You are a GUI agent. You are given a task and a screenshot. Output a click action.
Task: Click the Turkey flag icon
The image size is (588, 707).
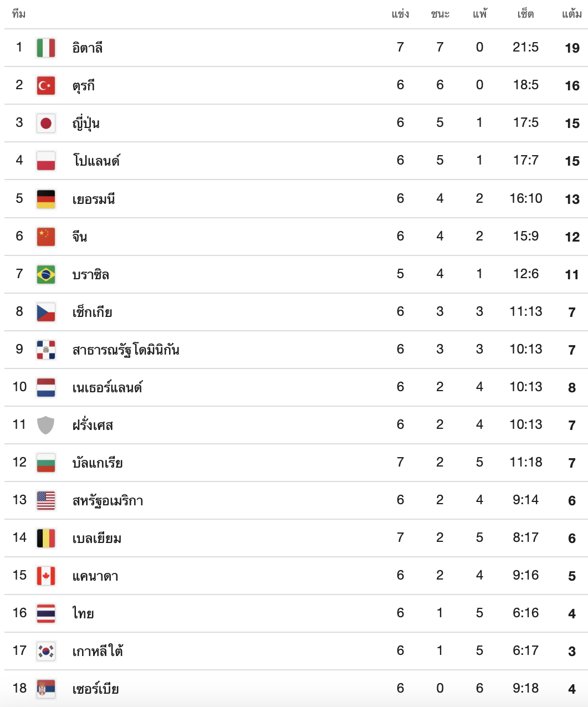click(x=46, y=85)
